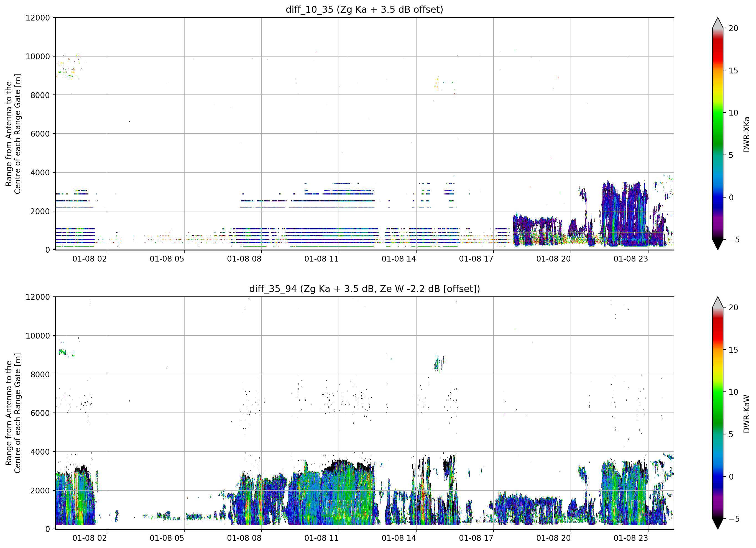
Task: Click the '6000' y-tick on the bottom plot
Action: pyautogui.click(x=40, y=413)
